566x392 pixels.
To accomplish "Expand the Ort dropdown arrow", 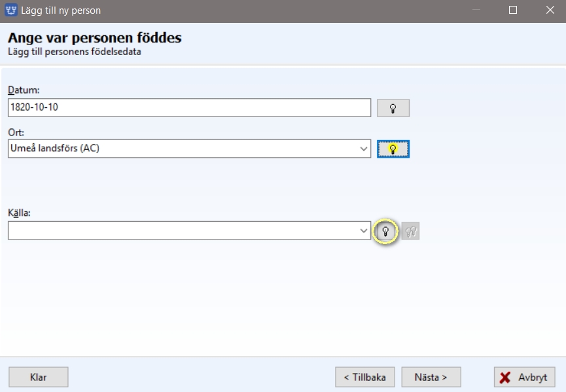I will 364,149.
